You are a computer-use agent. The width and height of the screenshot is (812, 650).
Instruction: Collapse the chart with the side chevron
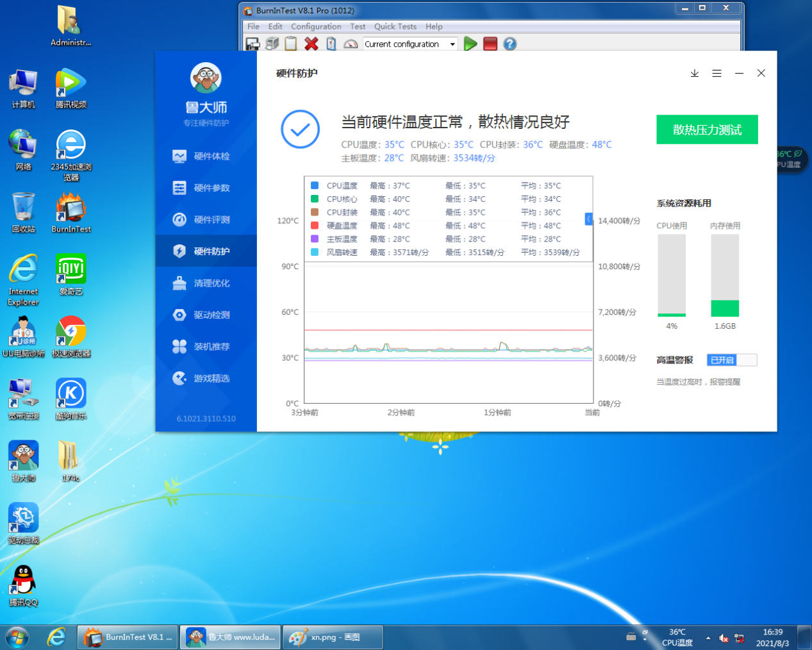(x=589, y=219)
